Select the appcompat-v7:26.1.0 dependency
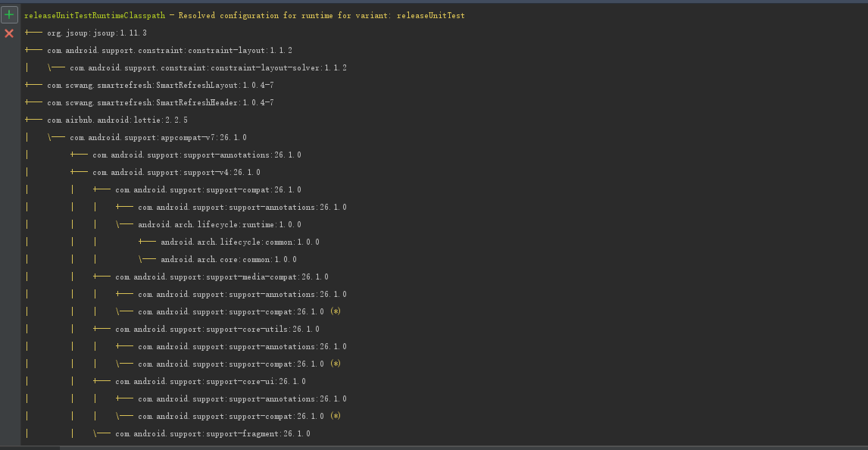Screen dimensions: 868x450 [x=158, y=137]
